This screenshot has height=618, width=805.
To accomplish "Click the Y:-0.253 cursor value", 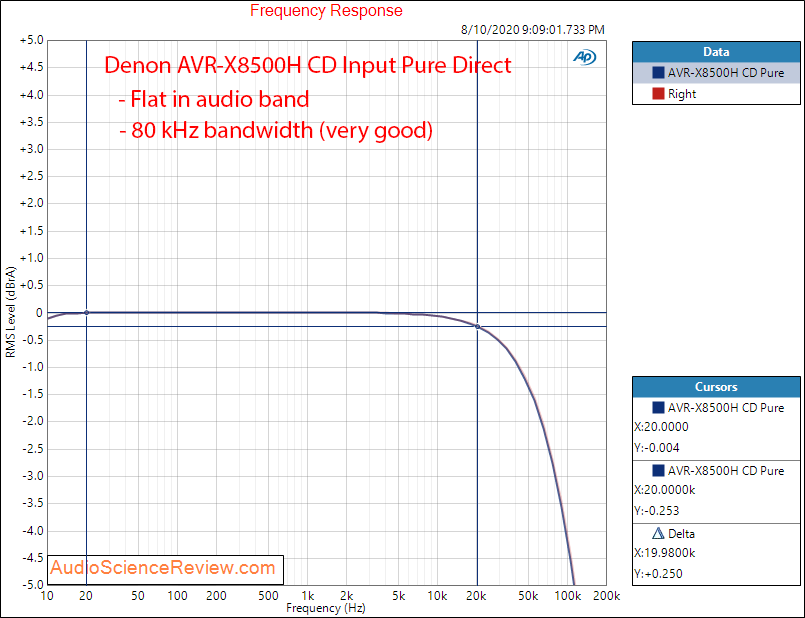I will pyautogui.click(x=657, y=511).
